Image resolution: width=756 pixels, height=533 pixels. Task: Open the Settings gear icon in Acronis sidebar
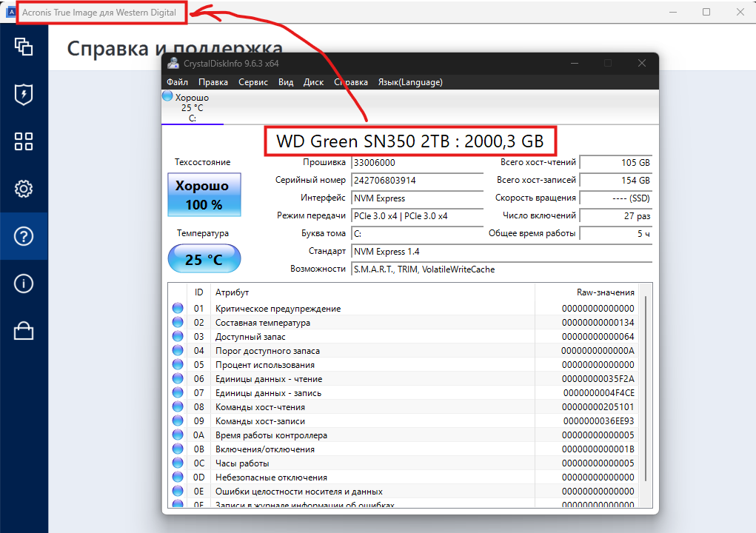click(x=24, y=189)
